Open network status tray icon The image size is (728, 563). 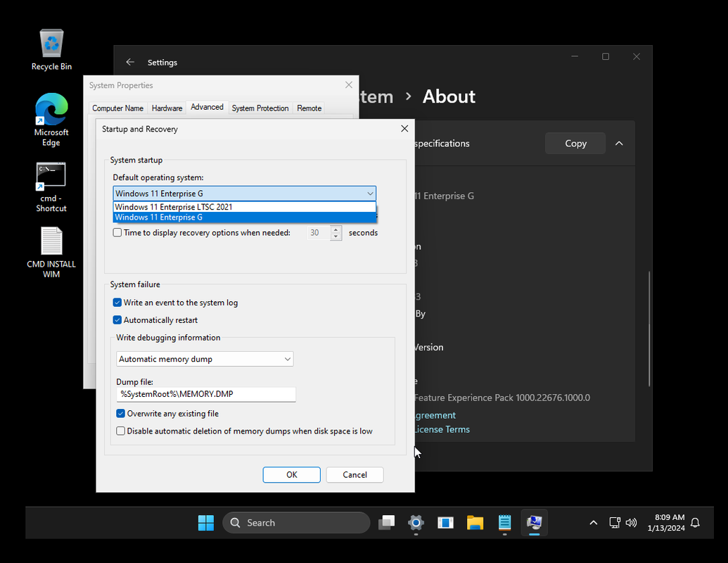(615, 523)
